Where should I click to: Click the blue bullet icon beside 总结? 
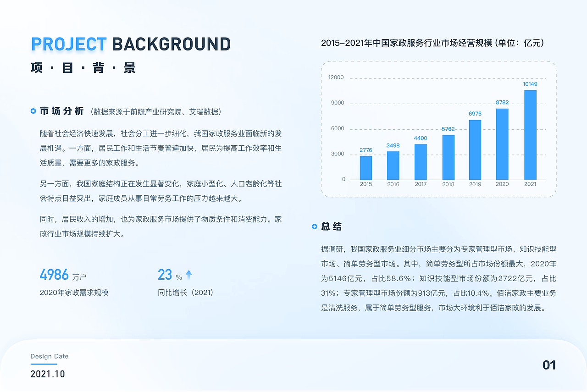coord(314,226)
